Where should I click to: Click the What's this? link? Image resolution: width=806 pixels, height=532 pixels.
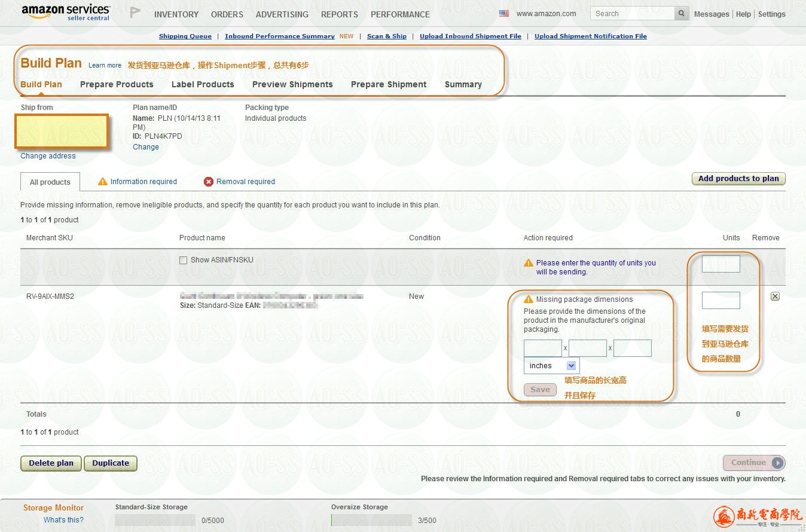tap(63, 520)
